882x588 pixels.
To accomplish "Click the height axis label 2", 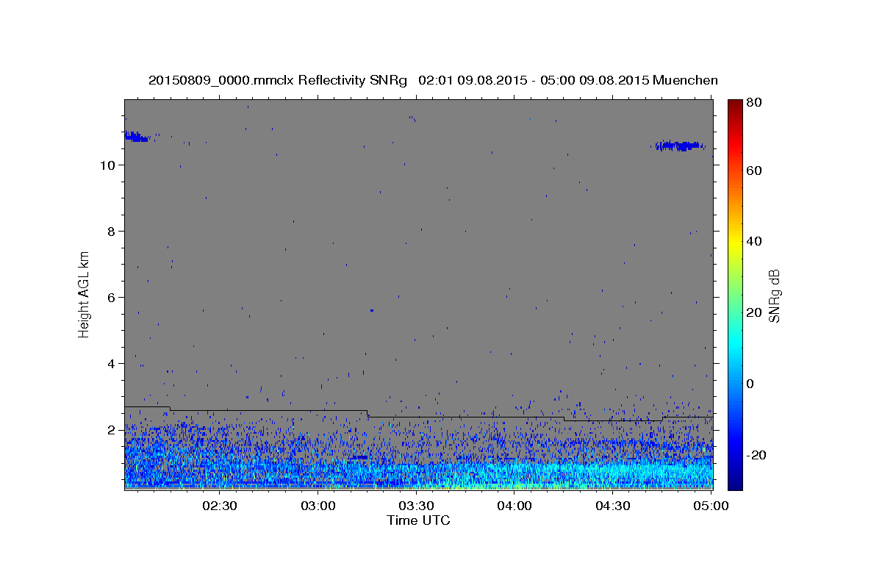I will click(x=110, y=430).
